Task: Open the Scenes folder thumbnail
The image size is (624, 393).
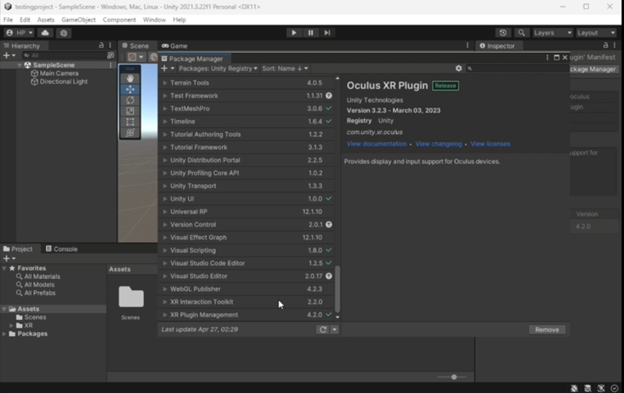Action: point(131,297)
